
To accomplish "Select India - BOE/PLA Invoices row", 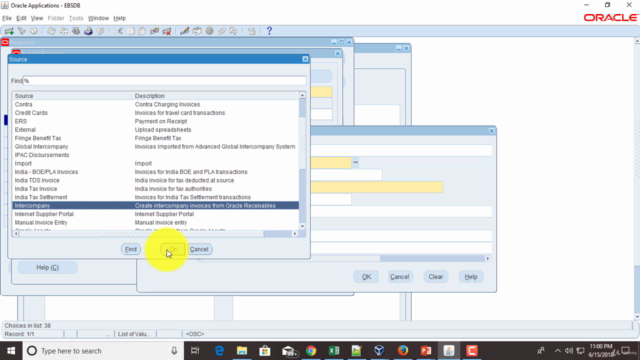I will coord(156,172).
